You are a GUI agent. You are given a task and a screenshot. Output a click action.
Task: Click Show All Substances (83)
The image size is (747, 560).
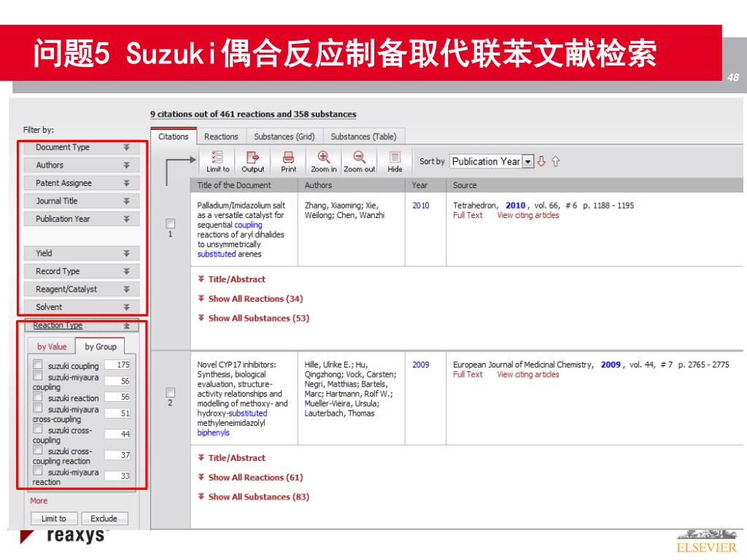254,497
